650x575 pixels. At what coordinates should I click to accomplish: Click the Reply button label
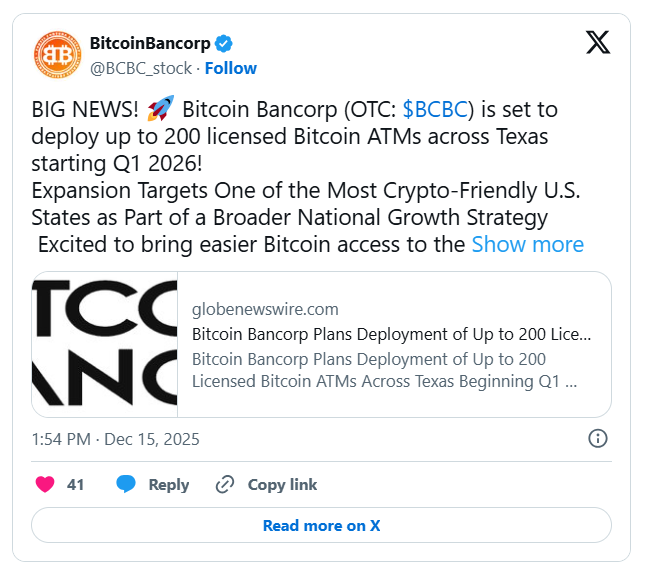tap(169, 485)
